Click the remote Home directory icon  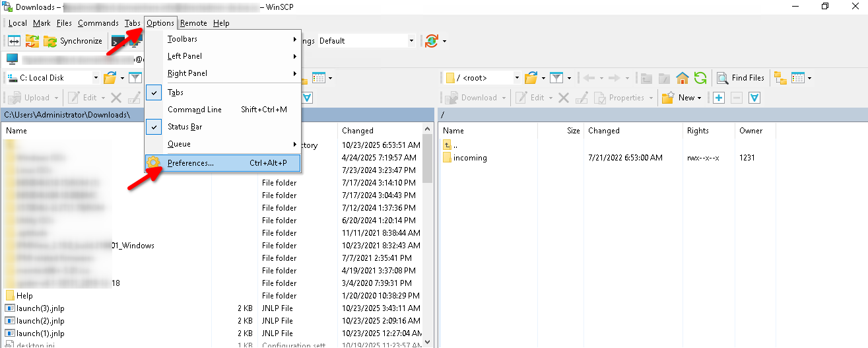pos(683,78)
